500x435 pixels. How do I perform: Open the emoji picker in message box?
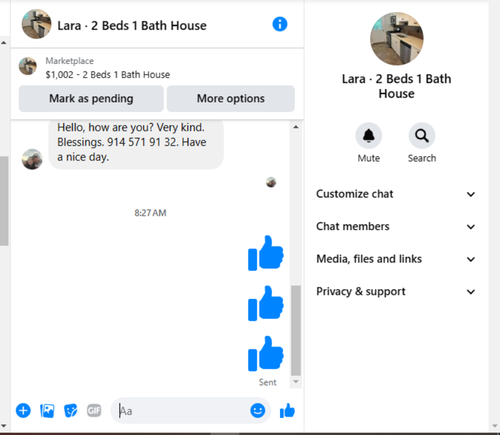click(x=258, y=410)
